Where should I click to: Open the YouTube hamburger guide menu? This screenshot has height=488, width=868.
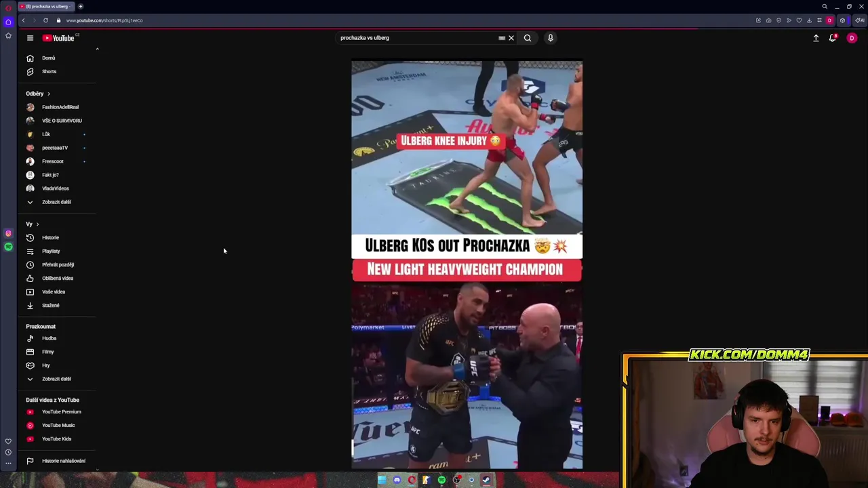[x=30, y=38]
